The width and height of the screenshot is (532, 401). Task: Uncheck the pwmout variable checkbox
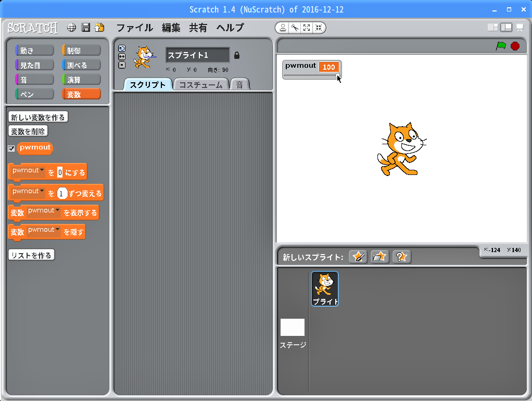click(x=11, y=148)
